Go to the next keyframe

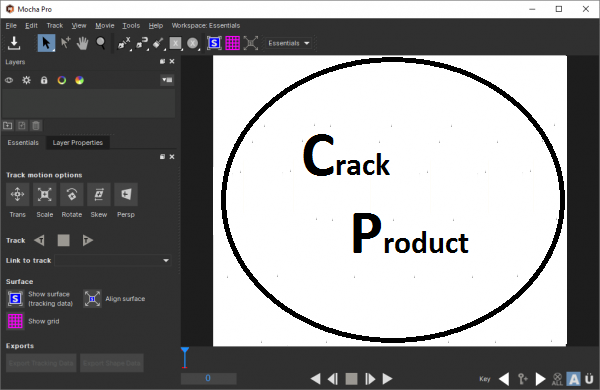540,379
